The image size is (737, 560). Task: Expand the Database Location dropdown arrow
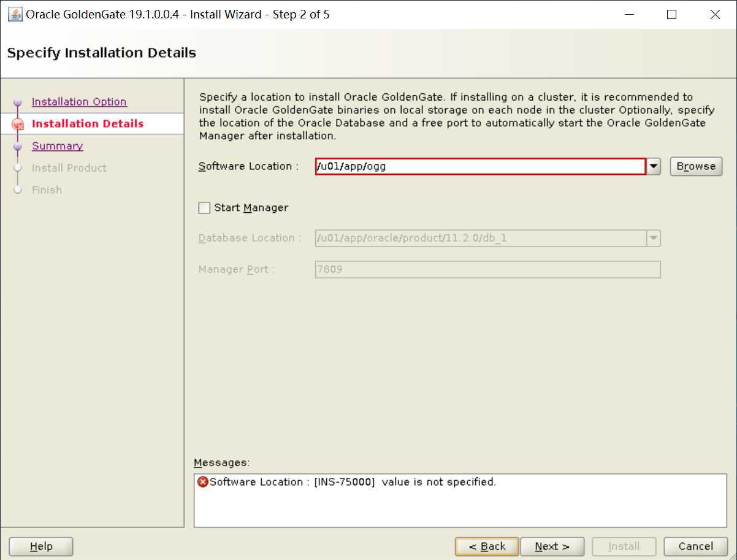pos(654,238)
